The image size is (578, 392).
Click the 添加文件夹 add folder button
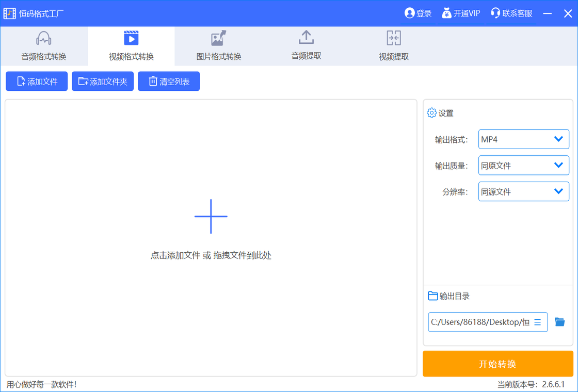pyautogui.click(x=103, y=81)
